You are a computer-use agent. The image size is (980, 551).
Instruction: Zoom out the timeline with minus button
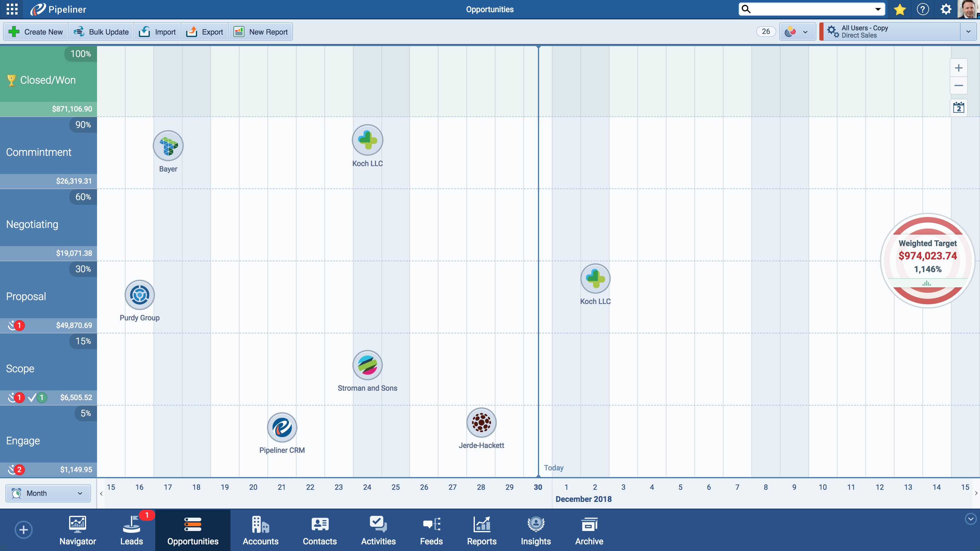(x=959, y=85)
